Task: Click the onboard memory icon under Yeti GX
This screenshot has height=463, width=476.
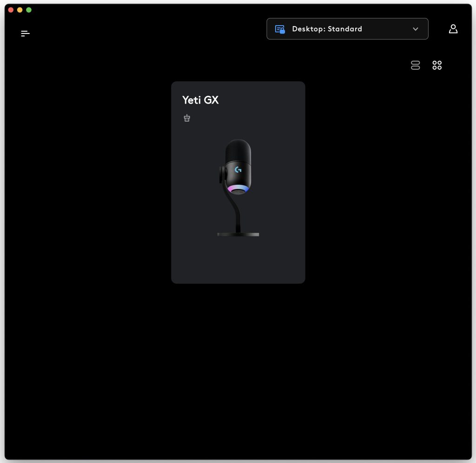Action: [x=187, y=118]
